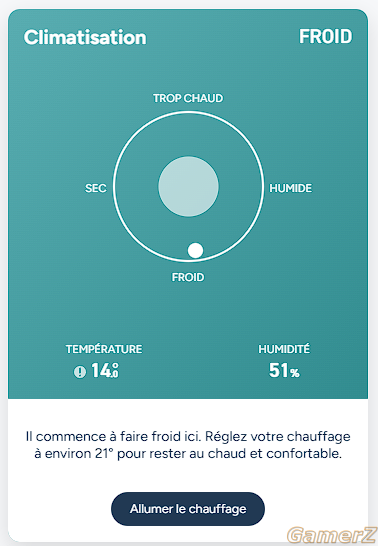Click the TEMPÉRATURE heading
The image size is (378, 546).
104,349
